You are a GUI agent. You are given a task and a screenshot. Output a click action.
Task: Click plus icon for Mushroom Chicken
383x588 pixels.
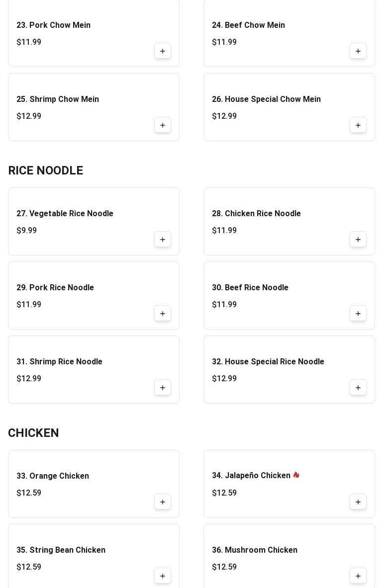358,576
